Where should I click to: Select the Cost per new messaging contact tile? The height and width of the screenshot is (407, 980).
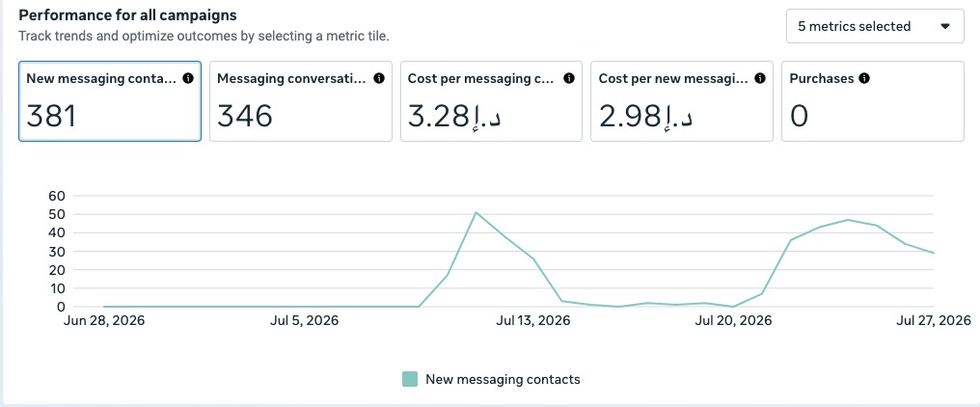click(682, 101)
